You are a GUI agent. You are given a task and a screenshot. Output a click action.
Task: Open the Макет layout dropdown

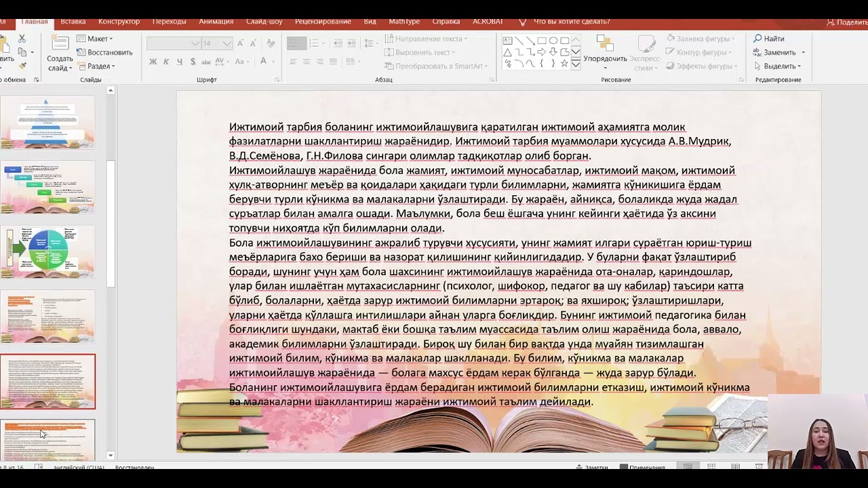[x=95, y=39]
